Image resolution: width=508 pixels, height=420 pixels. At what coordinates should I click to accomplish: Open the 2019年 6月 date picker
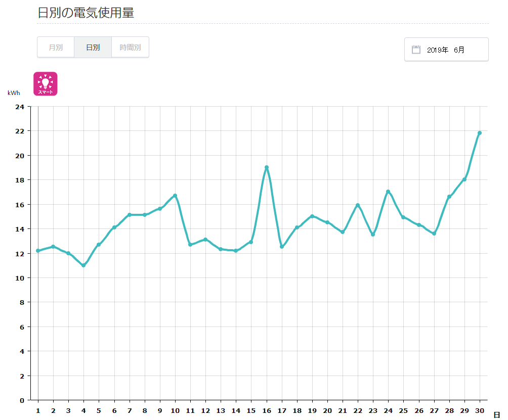446,50
